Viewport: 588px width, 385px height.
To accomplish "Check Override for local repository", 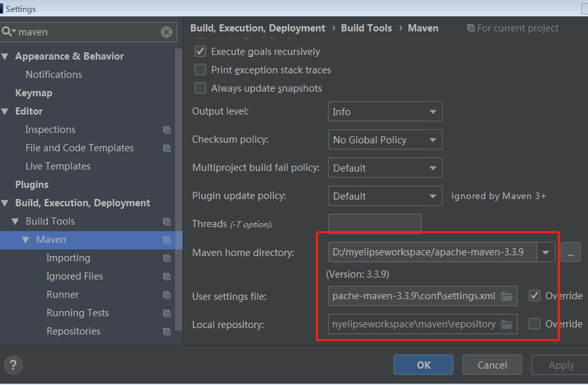I will [534, 323].
